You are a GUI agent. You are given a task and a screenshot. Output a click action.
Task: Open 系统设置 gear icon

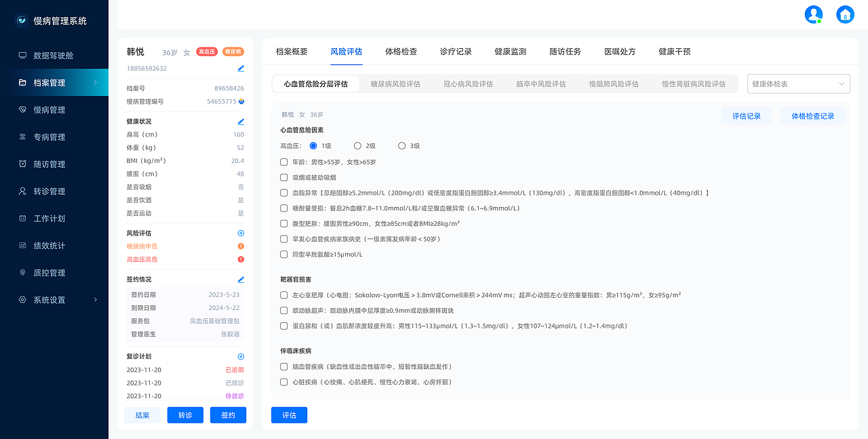[x=22, y=300]
